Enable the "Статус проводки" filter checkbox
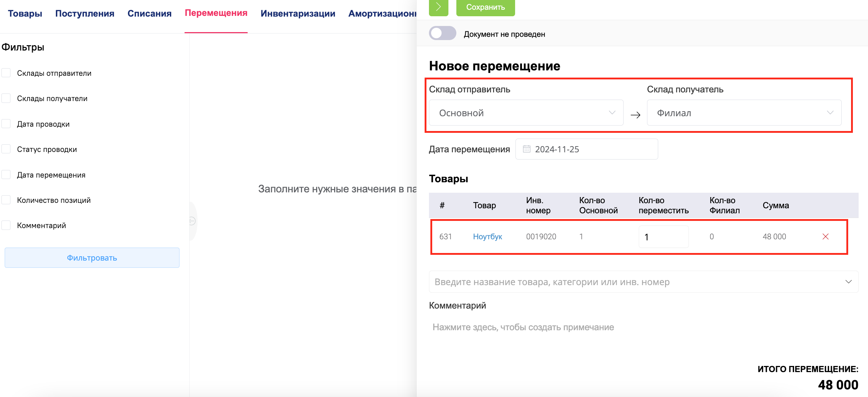Viewport: 868px width, 397px height. click(x=6, y=149)
